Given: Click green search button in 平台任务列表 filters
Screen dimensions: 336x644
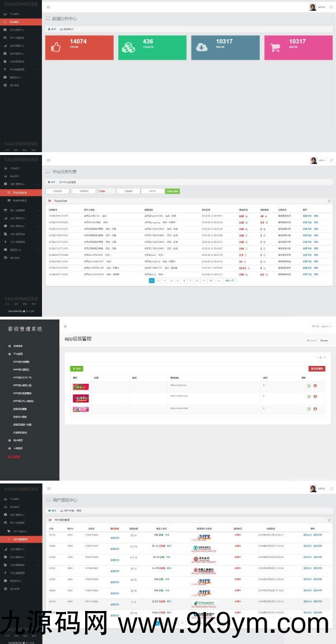Looking at the screenshot, I should coord(172,191).
